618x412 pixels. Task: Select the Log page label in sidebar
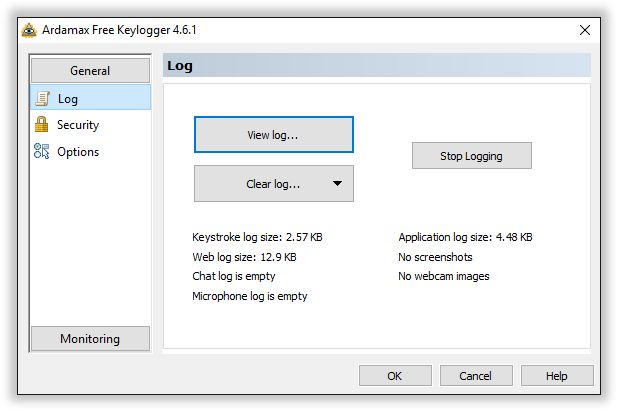coord(68,99)
